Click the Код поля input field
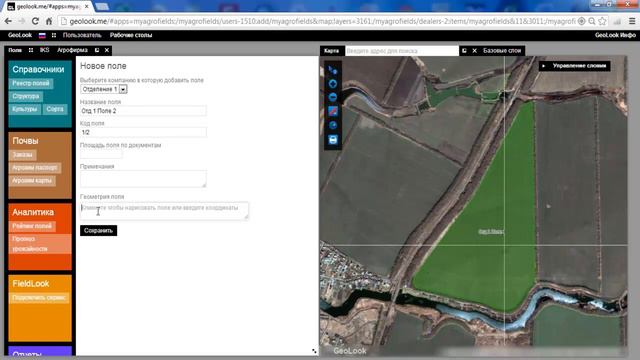 tap(143, 132)
